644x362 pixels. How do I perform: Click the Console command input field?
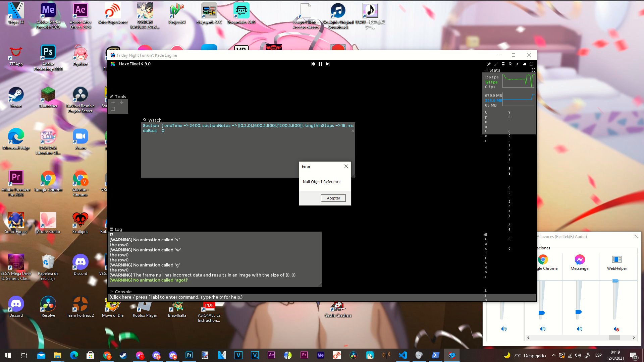235,297
